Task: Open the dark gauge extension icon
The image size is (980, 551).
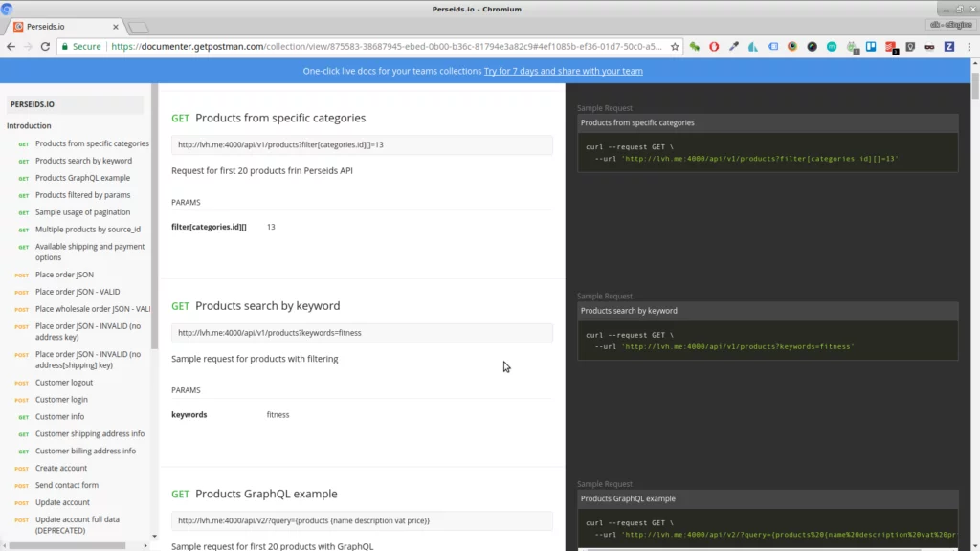Action: pos(812,46)
